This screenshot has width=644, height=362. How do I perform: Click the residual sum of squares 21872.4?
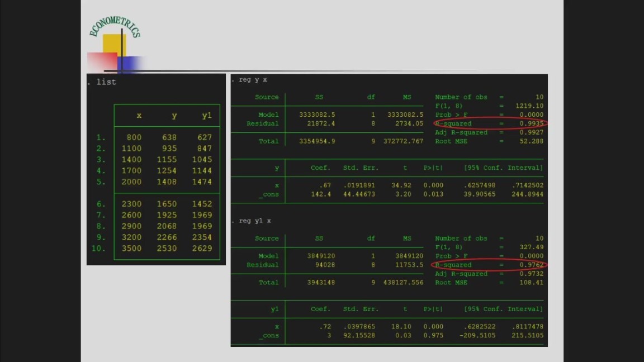coord(321,123)
